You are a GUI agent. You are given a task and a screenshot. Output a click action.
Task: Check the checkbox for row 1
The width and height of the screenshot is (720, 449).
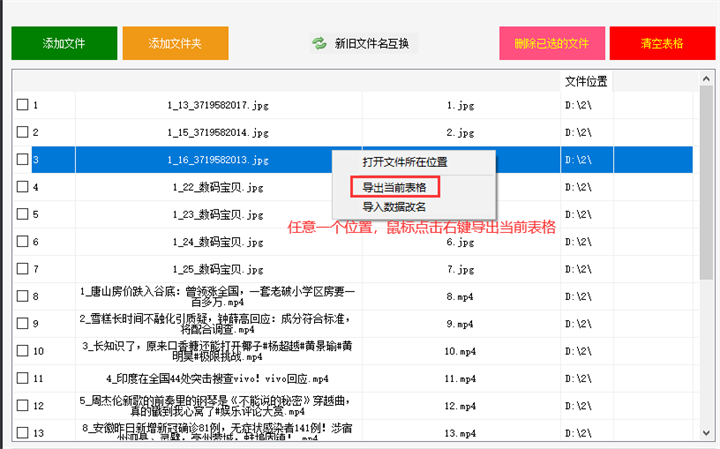(x=22, y=104)
